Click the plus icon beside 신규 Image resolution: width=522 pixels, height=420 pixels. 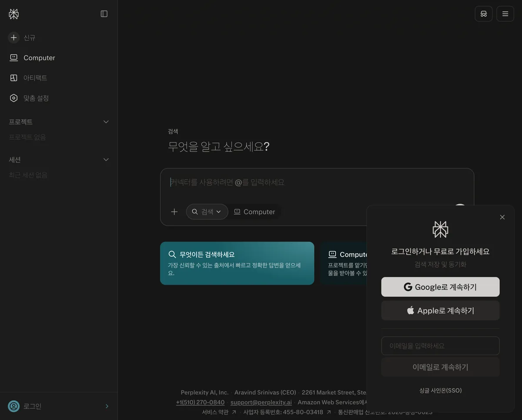14,38
